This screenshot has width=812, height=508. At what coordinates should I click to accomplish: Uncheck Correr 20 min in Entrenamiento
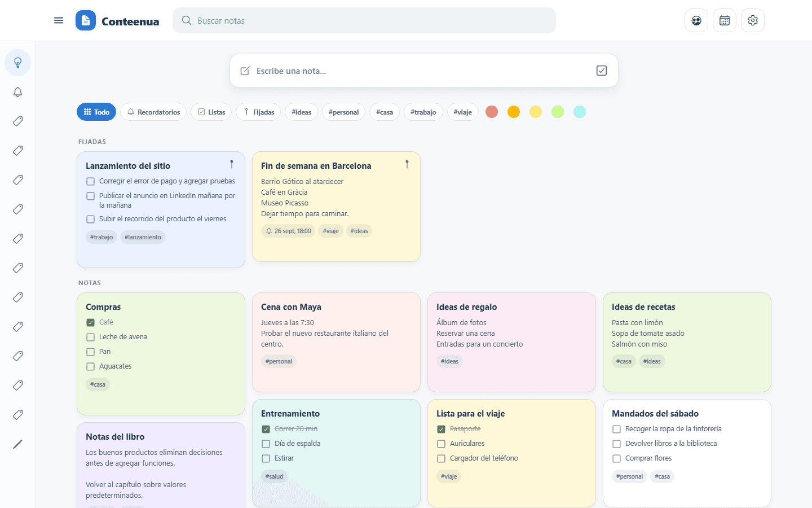coord(266,429)
